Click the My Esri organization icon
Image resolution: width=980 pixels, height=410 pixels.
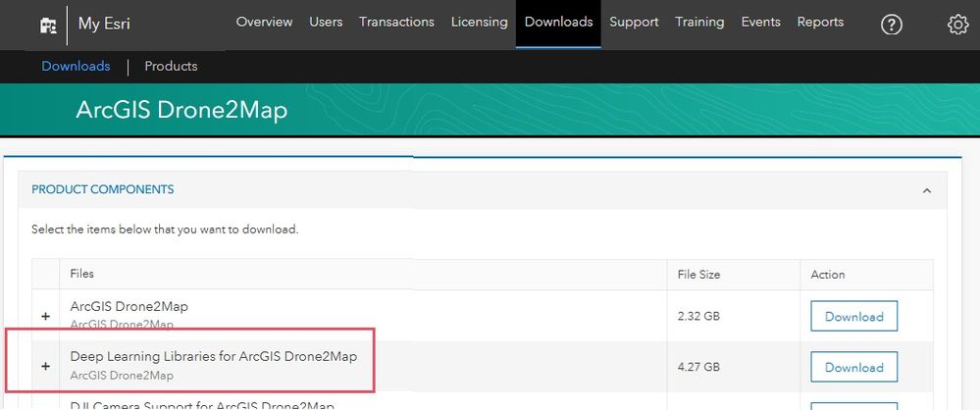[x=48, y=25]
